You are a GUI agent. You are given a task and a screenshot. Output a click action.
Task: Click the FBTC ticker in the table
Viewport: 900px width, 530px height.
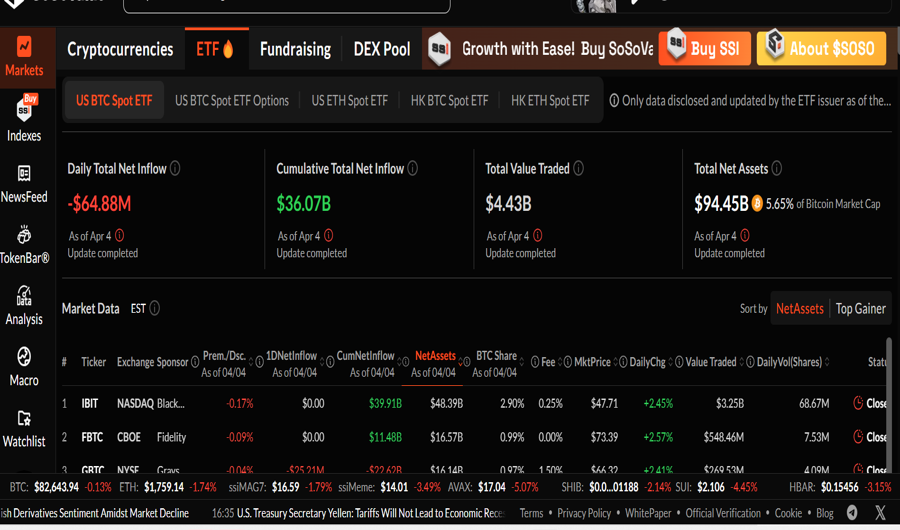tap(92, 437)
